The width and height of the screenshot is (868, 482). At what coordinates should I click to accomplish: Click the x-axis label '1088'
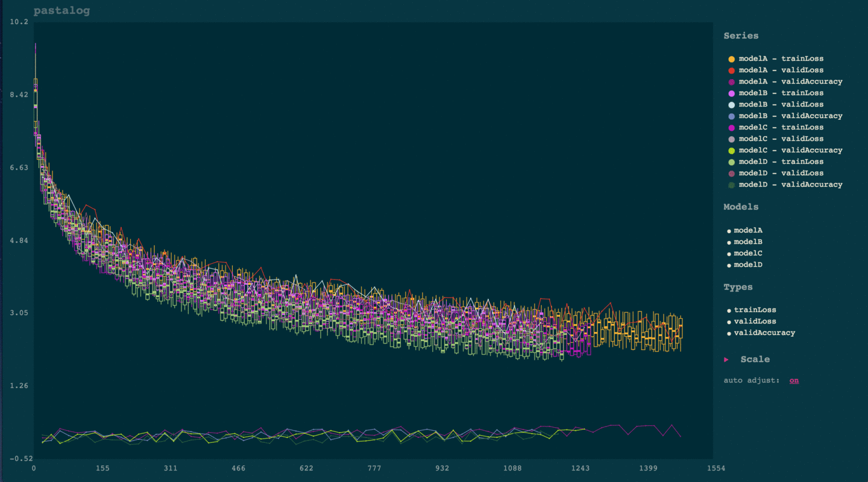coord(512,468)
